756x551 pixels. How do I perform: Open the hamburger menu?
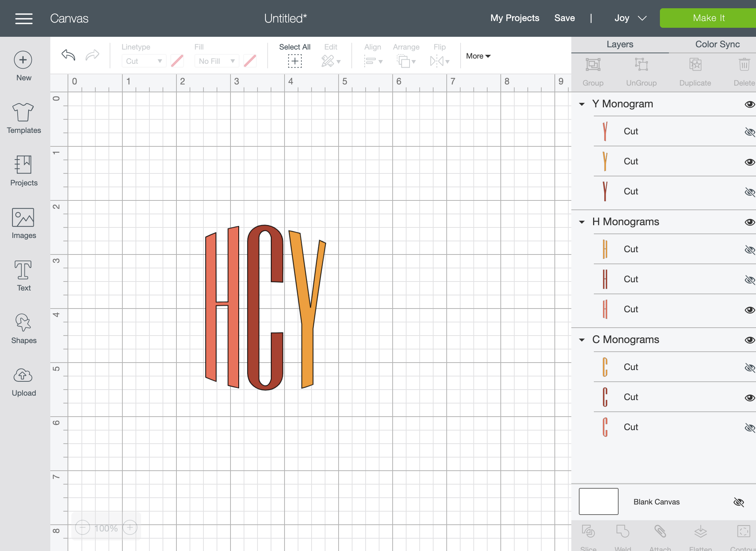click(24, 18)
